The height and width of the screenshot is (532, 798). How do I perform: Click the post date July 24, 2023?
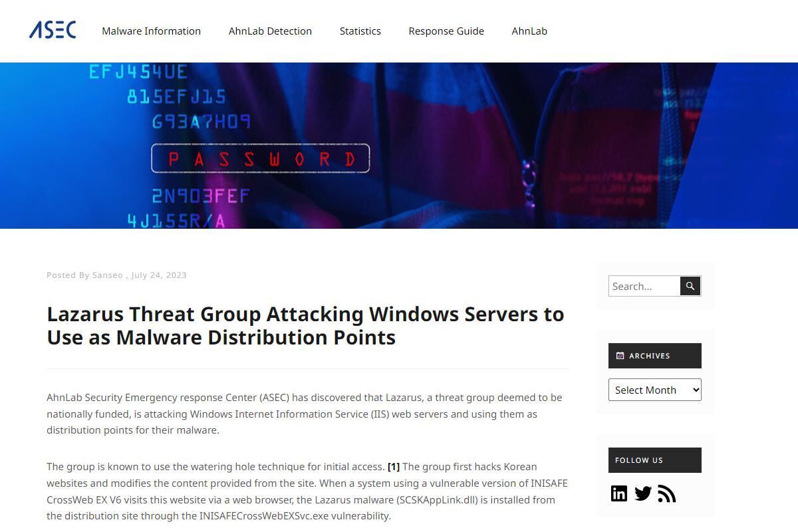[x=159, y=275]
